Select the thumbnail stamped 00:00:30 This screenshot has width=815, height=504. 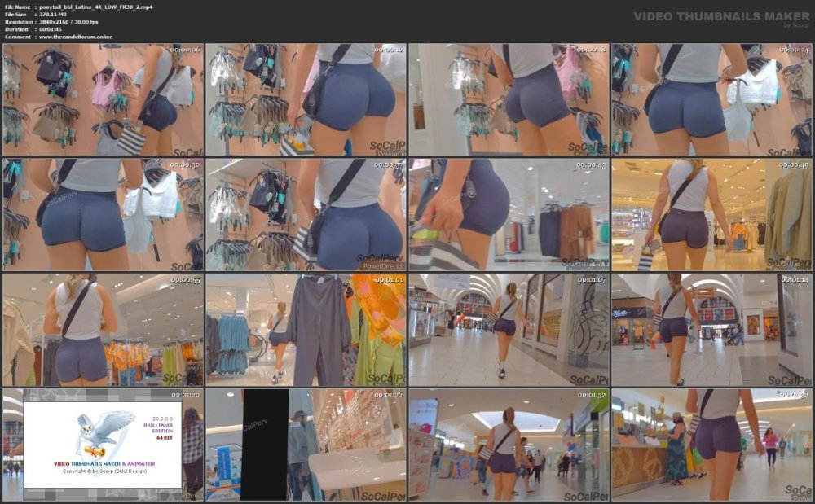coord(103,215)
